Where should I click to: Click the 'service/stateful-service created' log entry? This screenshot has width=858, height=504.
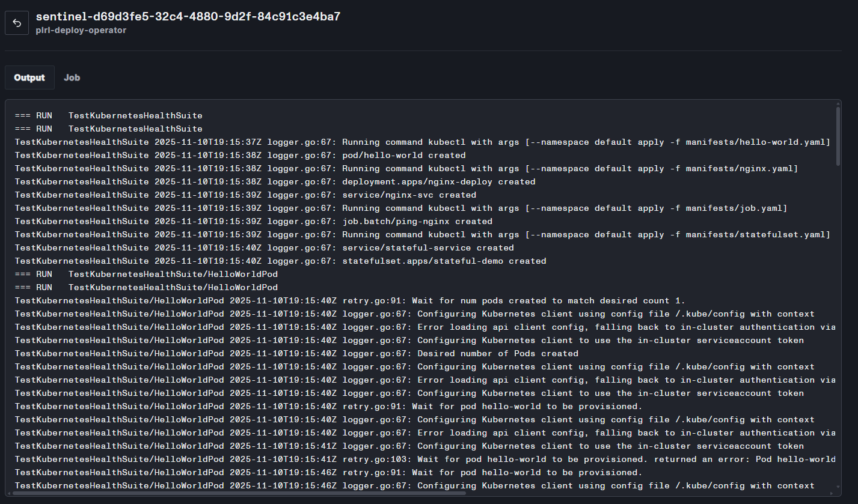pyautogui.click(x=265, y=247)
